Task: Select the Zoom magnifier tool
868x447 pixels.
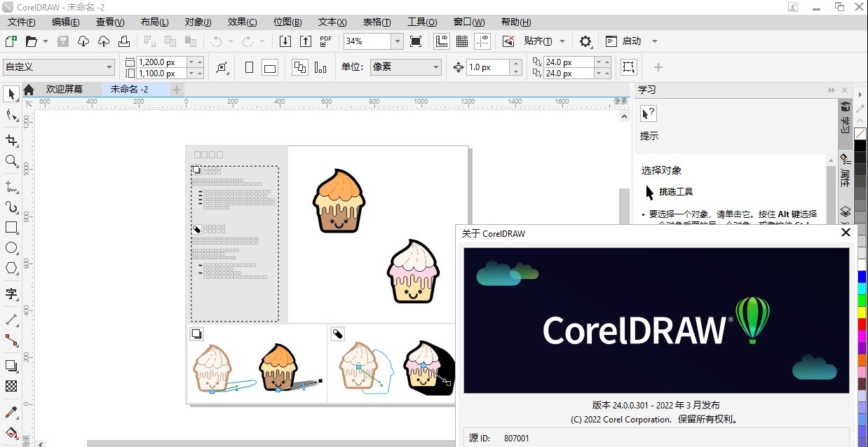Action: (11, 161)
